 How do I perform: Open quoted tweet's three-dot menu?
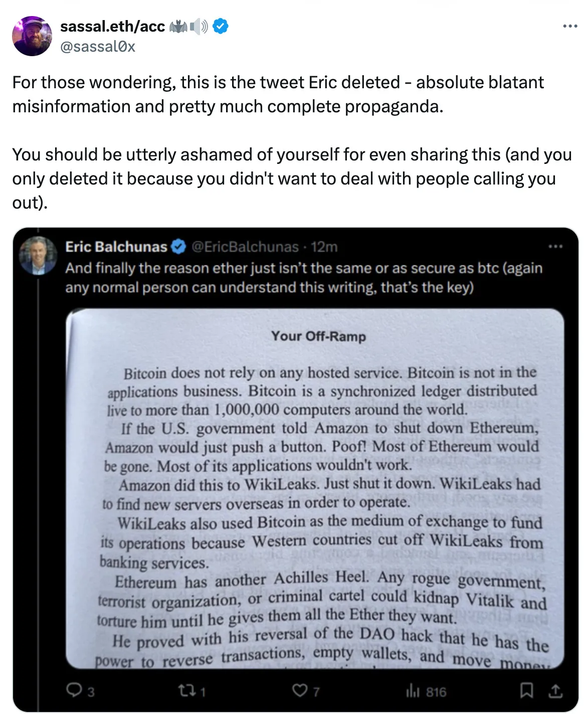pos(555,247)
